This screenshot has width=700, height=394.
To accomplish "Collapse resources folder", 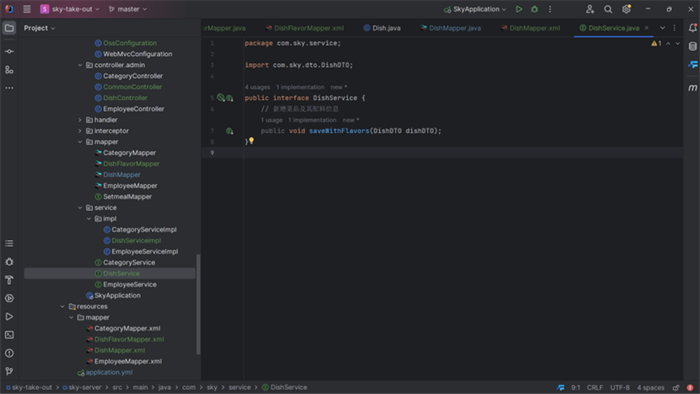I will coord(62,307).
